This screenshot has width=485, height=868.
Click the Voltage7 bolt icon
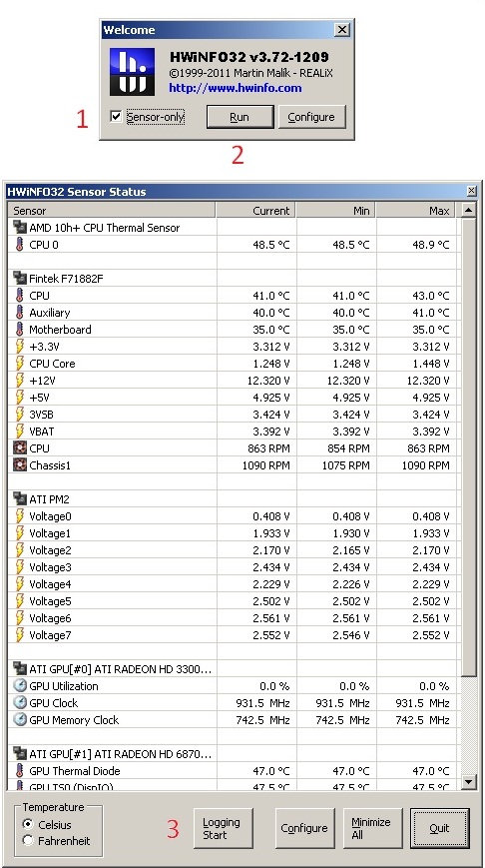(x=20, y=635)
